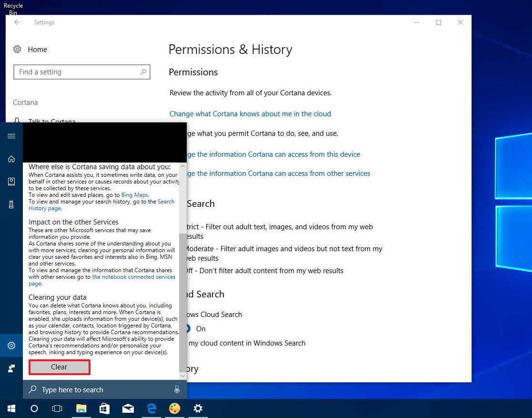Select Talk to Cortana in the sidebar
Image resolution: width=532 pixels, height=418 pixels.
point(51,122)
